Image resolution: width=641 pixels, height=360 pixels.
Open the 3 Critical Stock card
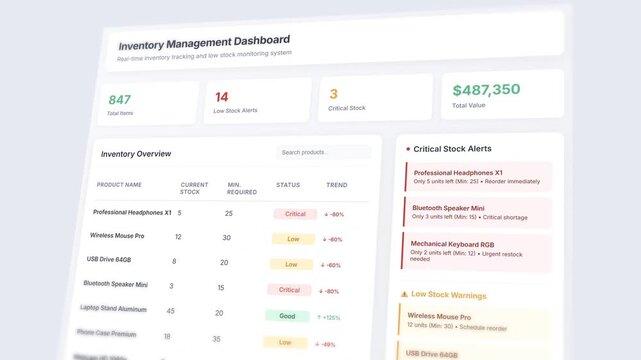[375, 98]
